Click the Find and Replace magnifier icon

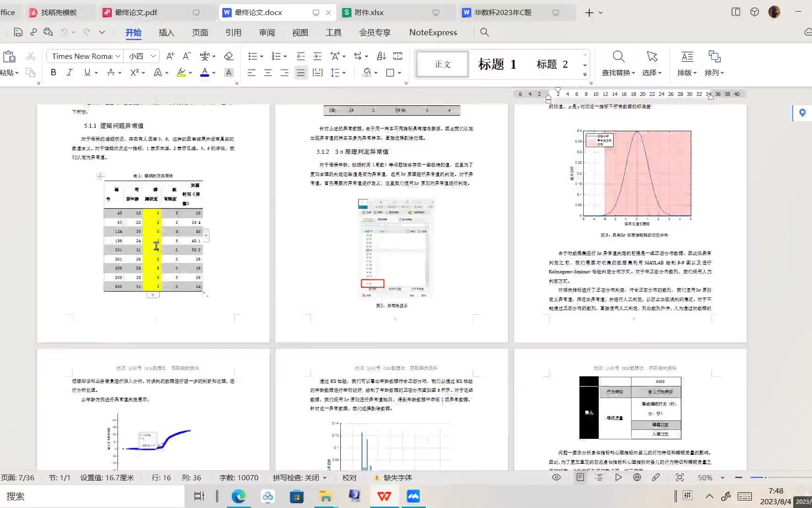point(618,57)
